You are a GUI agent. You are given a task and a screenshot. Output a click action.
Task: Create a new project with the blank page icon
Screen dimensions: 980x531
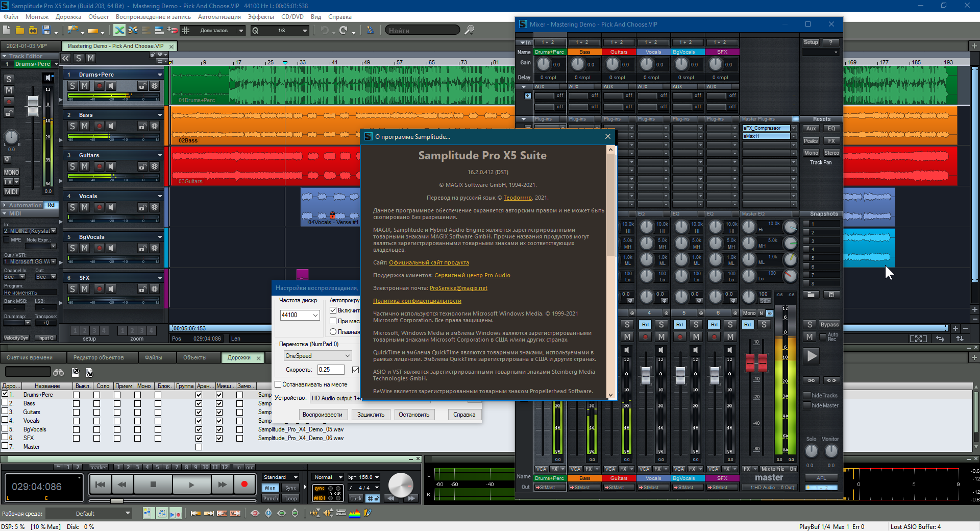6,30
